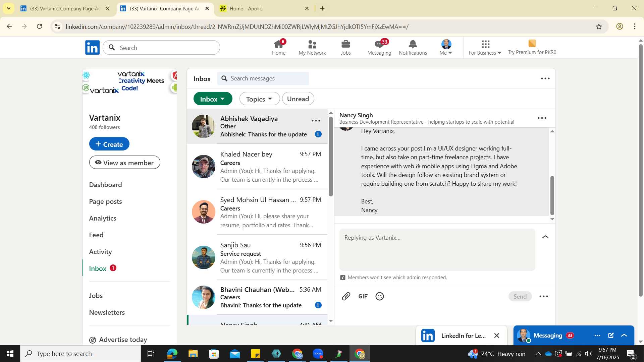644x362 pixels.
Task: Open tab search dropdown in Chrome
Action: [x=8, y=8]
